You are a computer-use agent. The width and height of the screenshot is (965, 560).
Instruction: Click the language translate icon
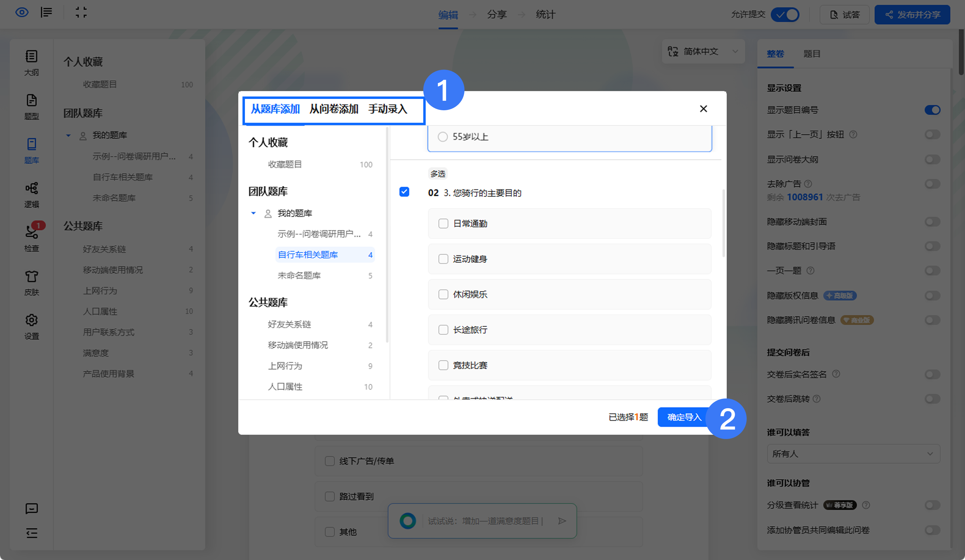pyautogui.click(x=673, y=51)
